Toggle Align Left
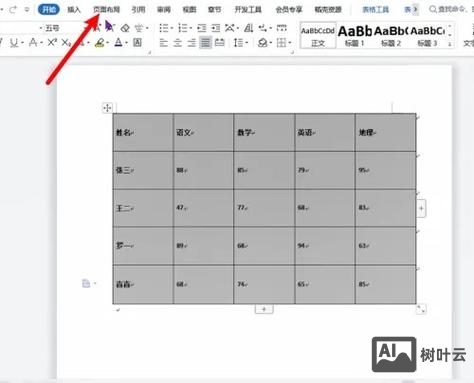Viewport: 474px width, 383px height. pyautogui.click(x=163, y=43)
